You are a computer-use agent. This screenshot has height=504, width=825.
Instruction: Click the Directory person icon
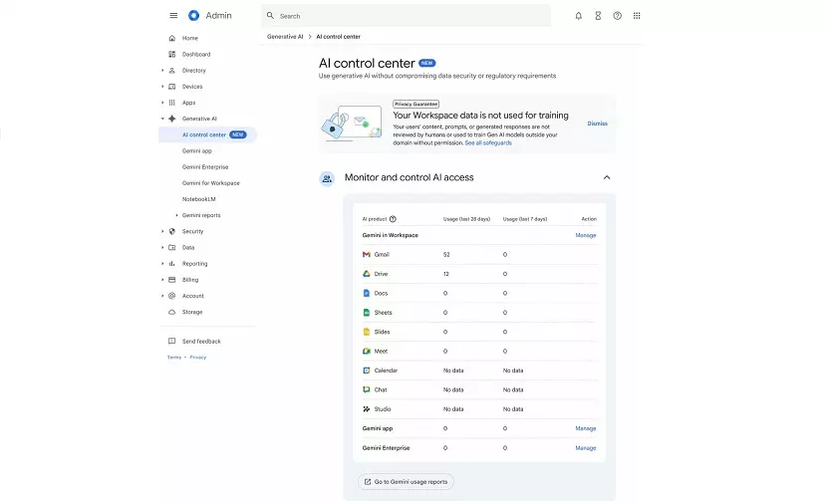click(x=172, y=70)
